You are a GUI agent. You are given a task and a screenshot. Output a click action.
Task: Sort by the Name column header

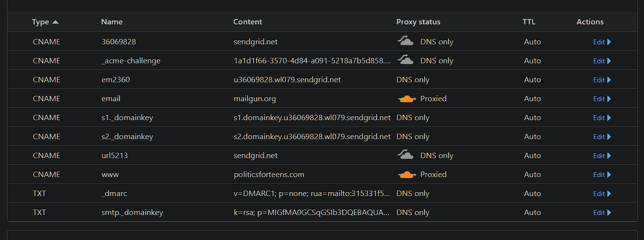point(112,22)
